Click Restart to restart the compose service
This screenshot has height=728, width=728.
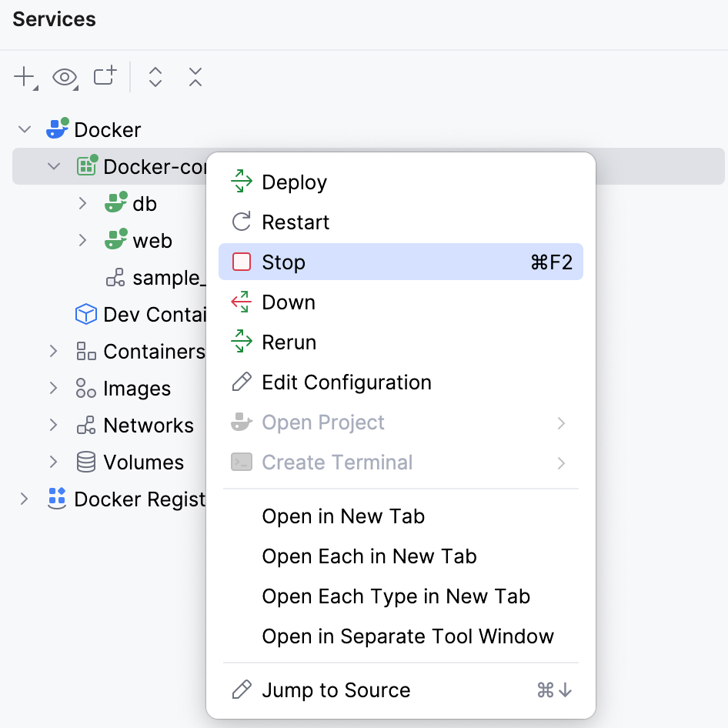pos(296,222)
